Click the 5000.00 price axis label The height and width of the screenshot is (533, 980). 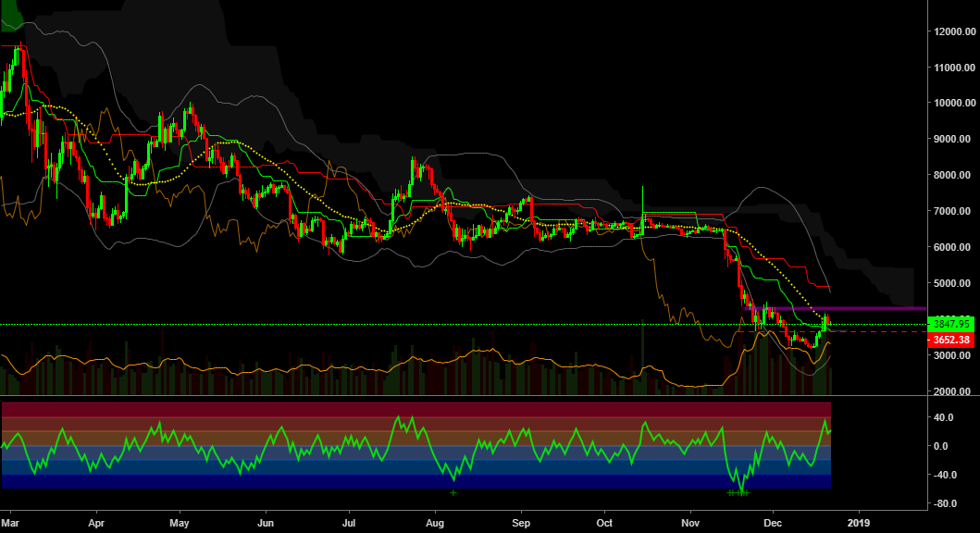[951, 283]
